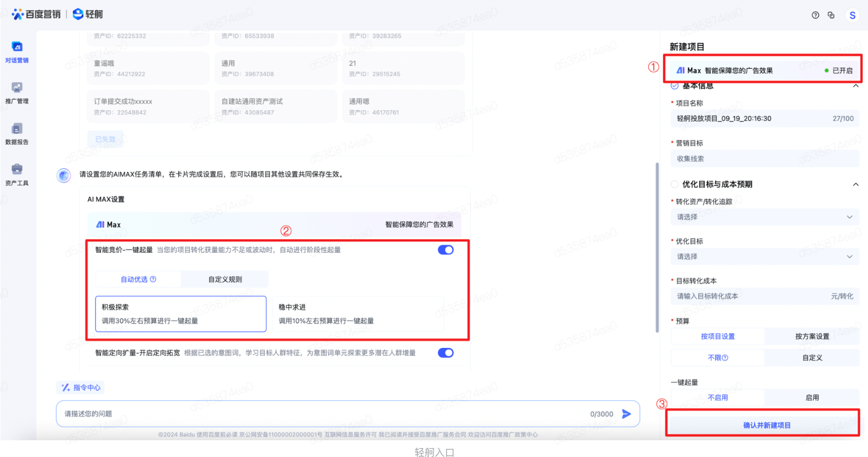Click info icon next to 不限
868x457 pixels.
click(x=725, y=358)
